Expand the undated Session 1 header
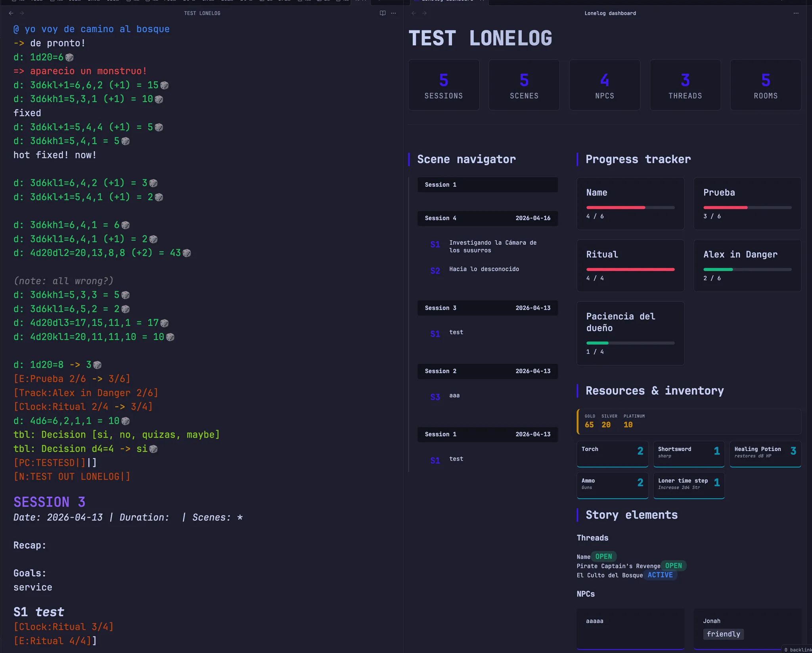812x653 pixels. (x=488, y=185)
